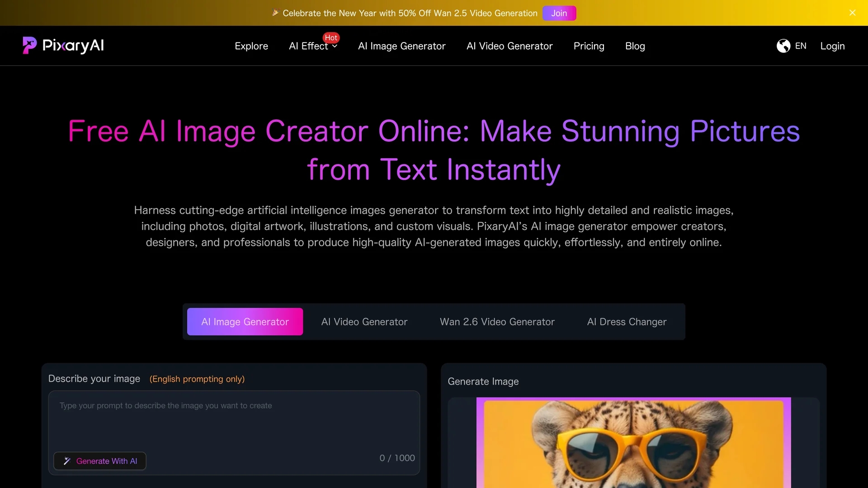
Task: Click the Hot badge on AI Effect
Action: 331,38
